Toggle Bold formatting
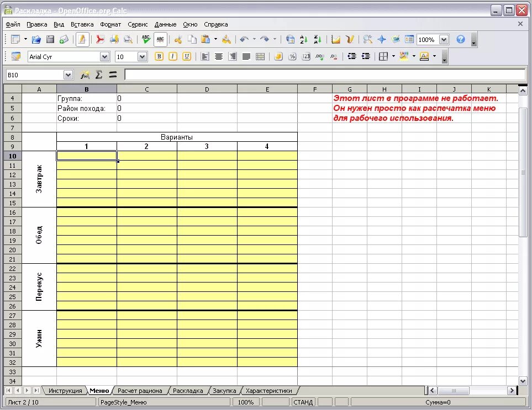532x410 pixels. (159, 56)
